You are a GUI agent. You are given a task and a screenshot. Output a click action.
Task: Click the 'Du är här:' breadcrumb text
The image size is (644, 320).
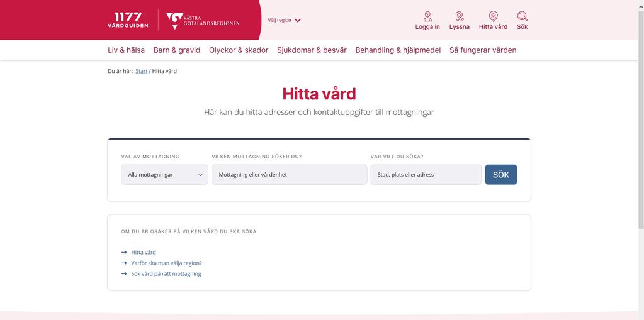tap(120, 71)
